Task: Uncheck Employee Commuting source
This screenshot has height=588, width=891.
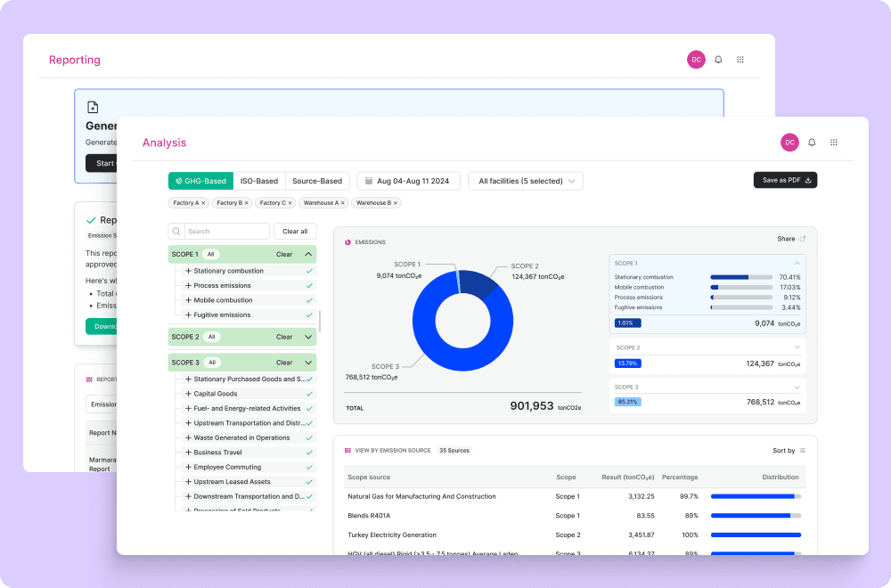Action: point(309,468)
